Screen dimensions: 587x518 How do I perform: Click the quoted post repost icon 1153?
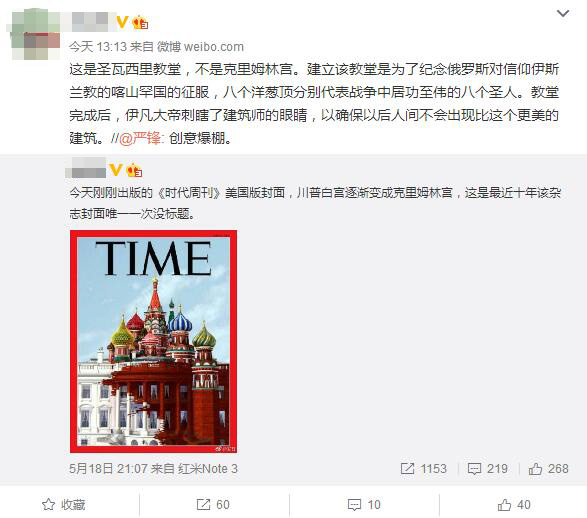pyautogui.click(x=423, y=469)
